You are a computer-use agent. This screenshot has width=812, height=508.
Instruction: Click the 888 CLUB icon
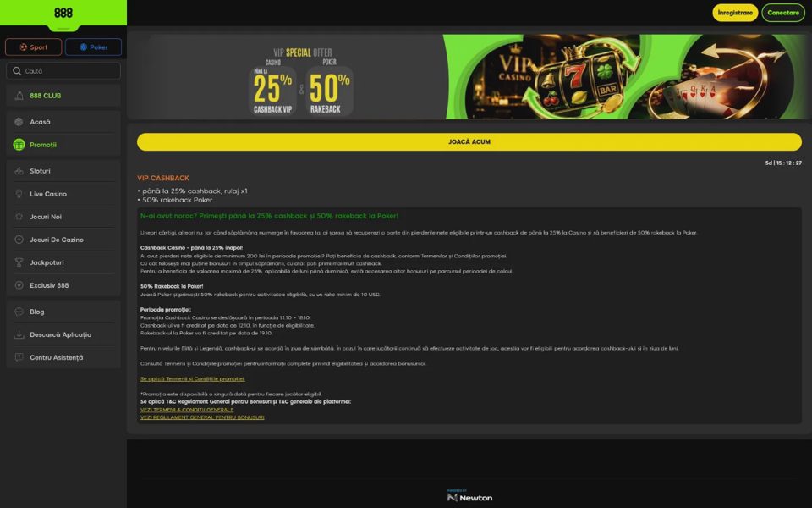pyautogui.click(x=19, y=96)
